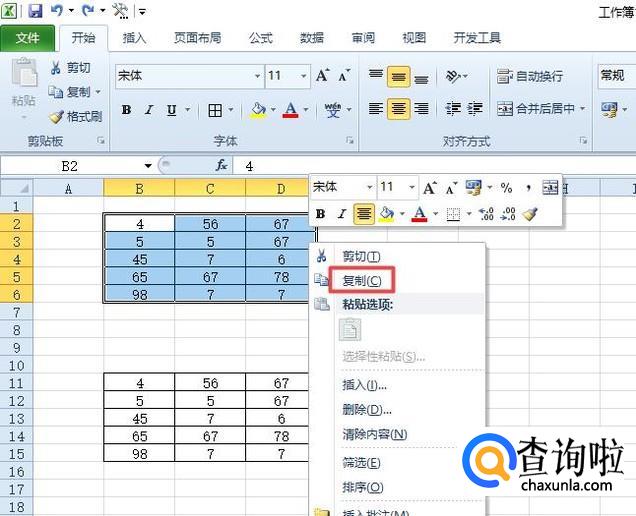
Task: Click the text orientation icon
Action: (453, 76)
